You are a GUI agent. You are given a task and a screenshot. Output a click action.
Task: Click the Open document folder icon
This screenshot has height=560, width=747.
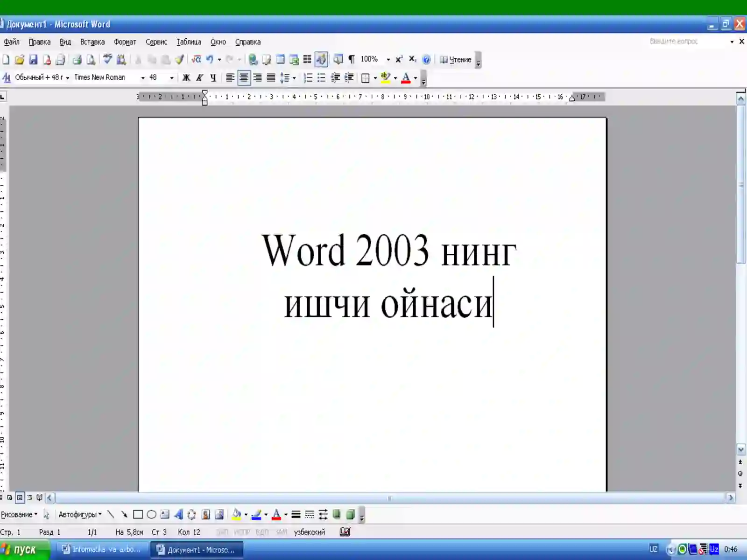[19, 60]
